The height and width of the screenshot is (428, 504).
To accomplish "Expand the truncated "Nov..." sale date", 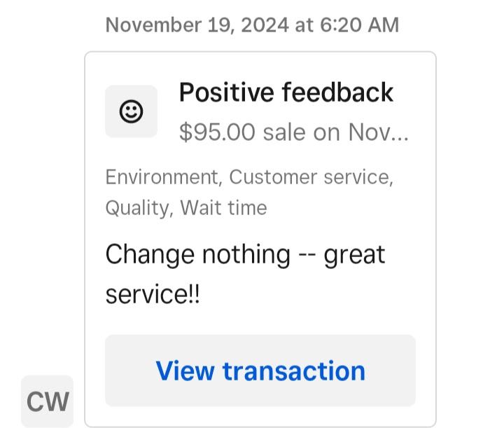I will pos(378,132).
